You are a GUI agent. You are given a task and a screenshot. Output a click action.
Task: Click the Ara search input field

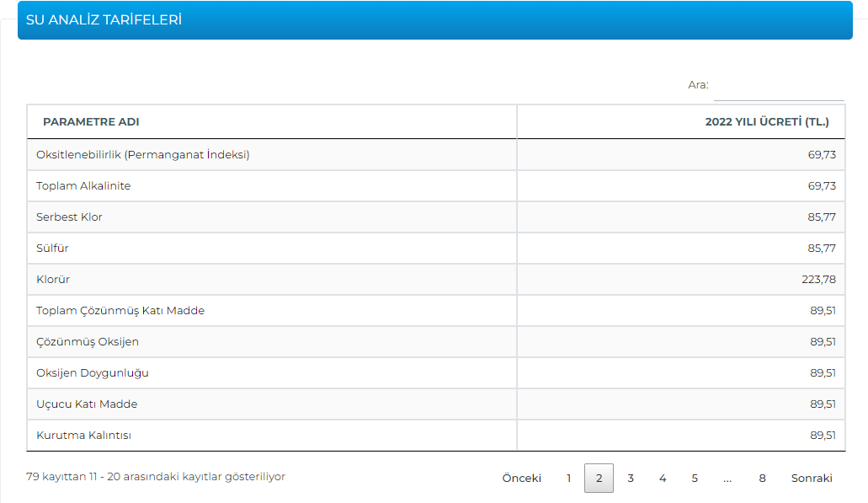click(x=778, y=86)
